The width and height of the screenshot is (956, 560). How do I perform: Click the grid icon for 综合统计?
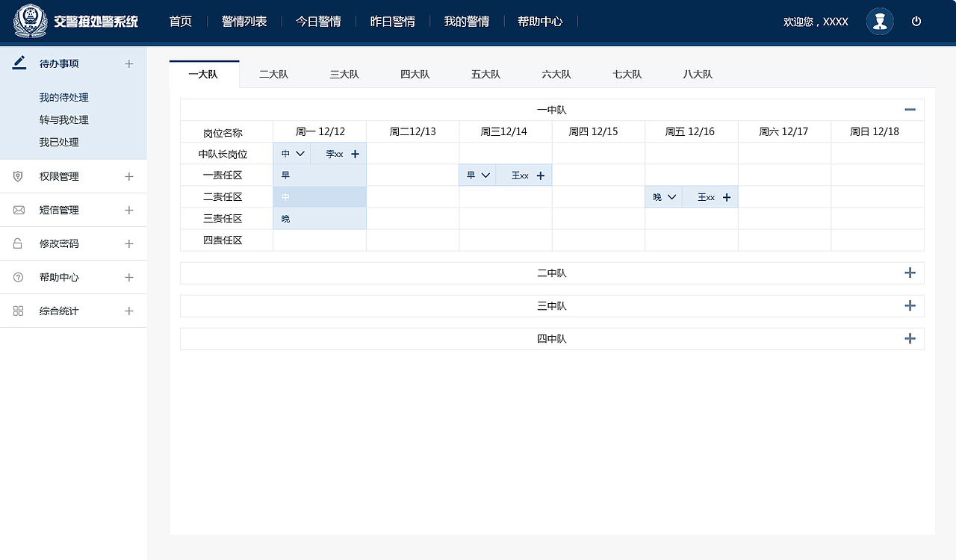coord(17,311)
